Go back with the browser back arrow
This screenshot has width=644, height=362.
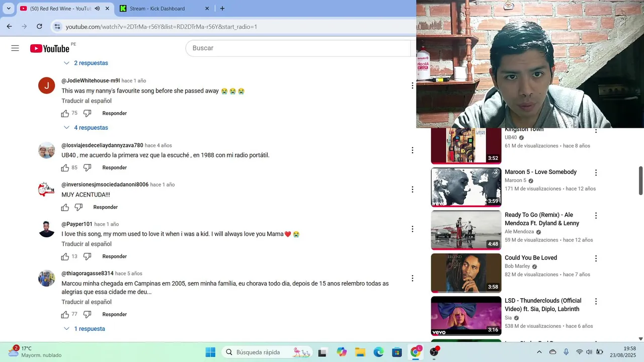click(x=9, y=27)
